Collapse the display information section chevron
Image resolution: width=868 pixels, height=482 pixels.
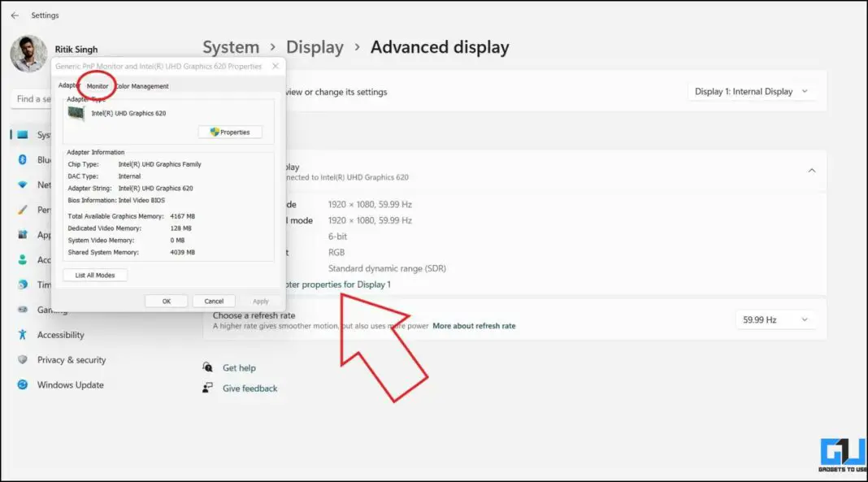pyautogui.click(x=812, y=170)
